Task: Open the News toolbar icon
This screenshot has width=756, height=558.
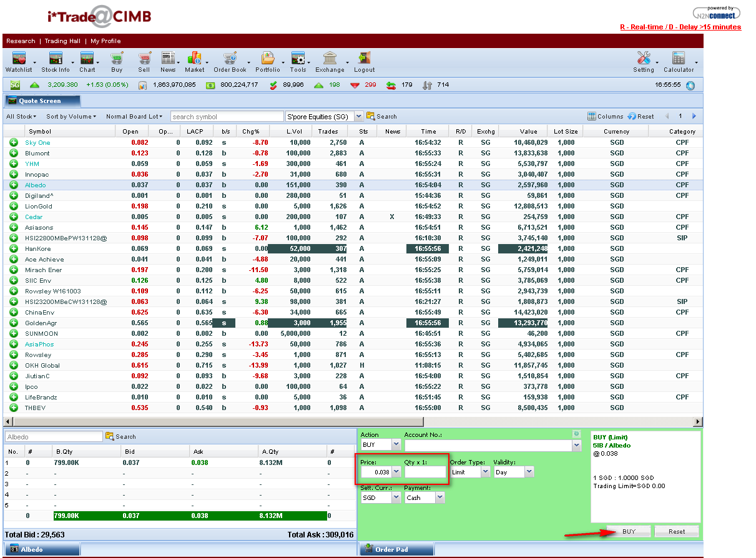Action: (x=168, y=59)
